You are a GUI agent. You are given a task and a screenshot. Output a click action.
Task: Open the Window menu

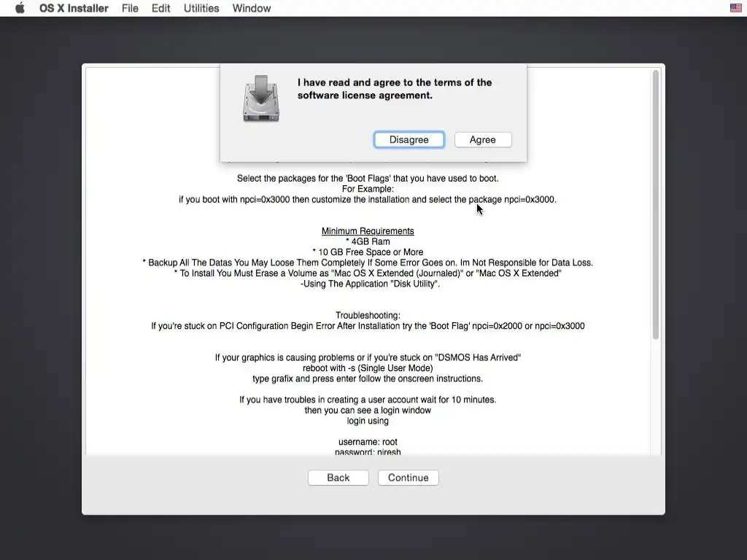pyautogui.click(x=252, y=8)
